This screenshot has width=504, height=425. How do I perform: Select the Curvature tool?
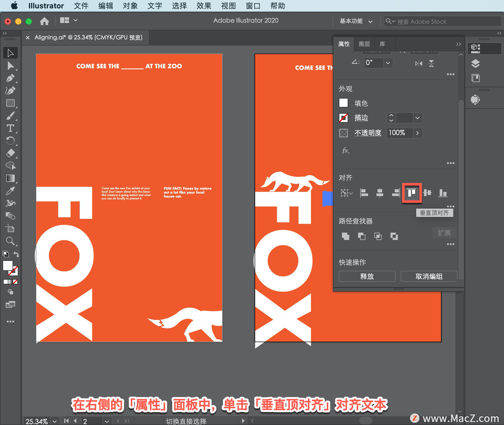(10, 91)
